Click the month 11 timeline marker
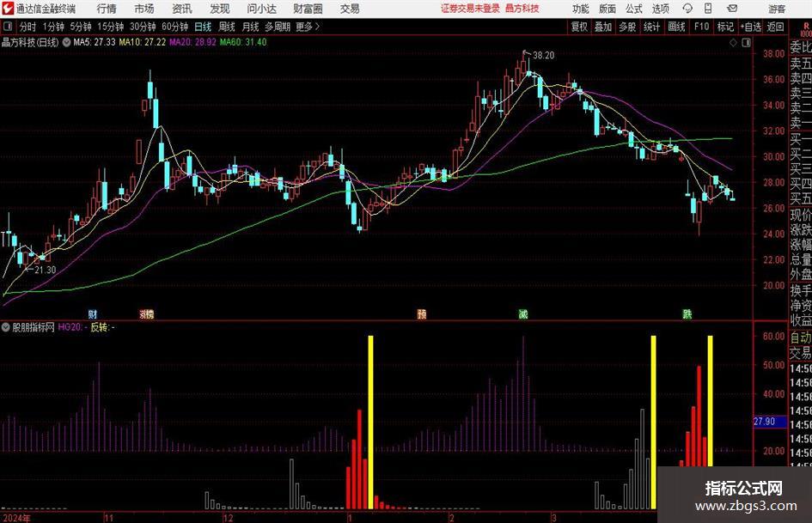The width and height of the screenshot is (812, 523). tap(108, 518)
